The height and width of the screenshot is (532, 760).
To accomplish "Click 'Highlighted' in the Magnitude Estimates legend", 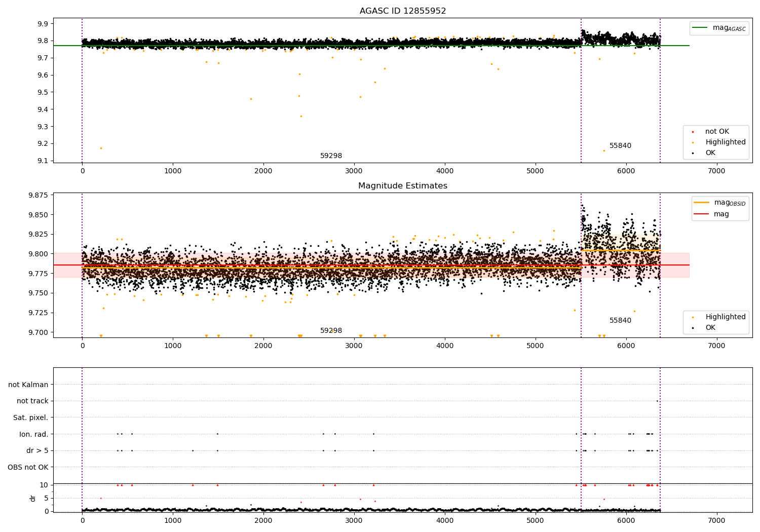I will pos(726,317).
